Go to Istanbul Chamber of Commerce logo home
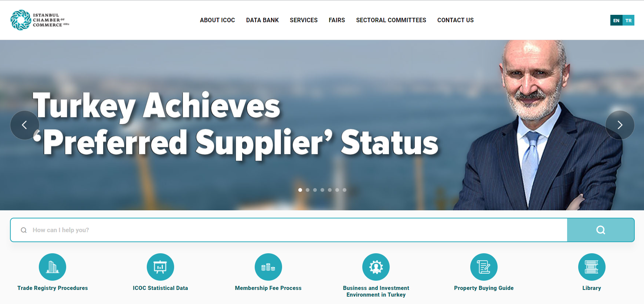The width and height of the screenshot is (644, 304). (x=40, y=20)
